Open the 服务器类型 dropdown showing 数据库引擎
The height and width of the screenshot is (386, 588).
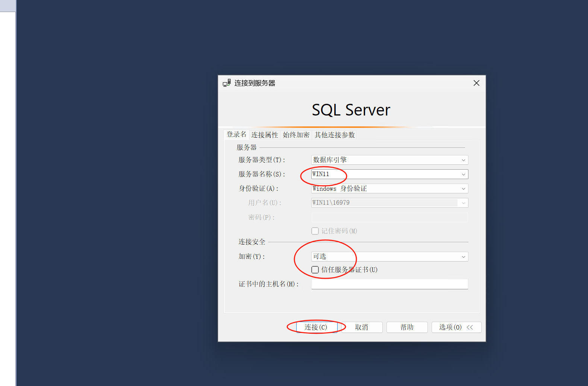coord(463,160)
